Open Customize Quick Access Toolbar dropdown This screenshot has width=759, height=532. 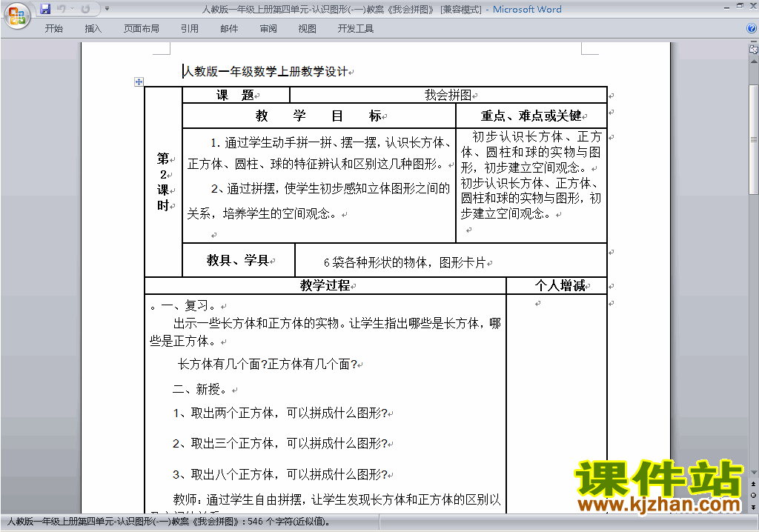[107, 9]
